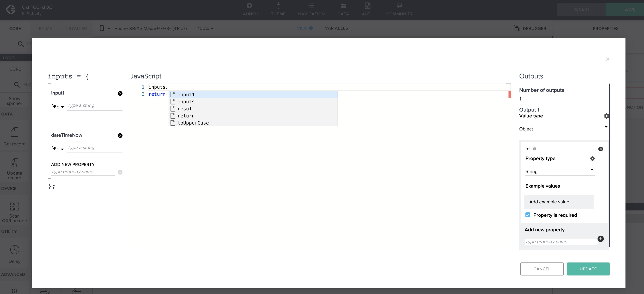Delete the result output property
This screenshot has width=644, height=294.
(x=600, y=149)
